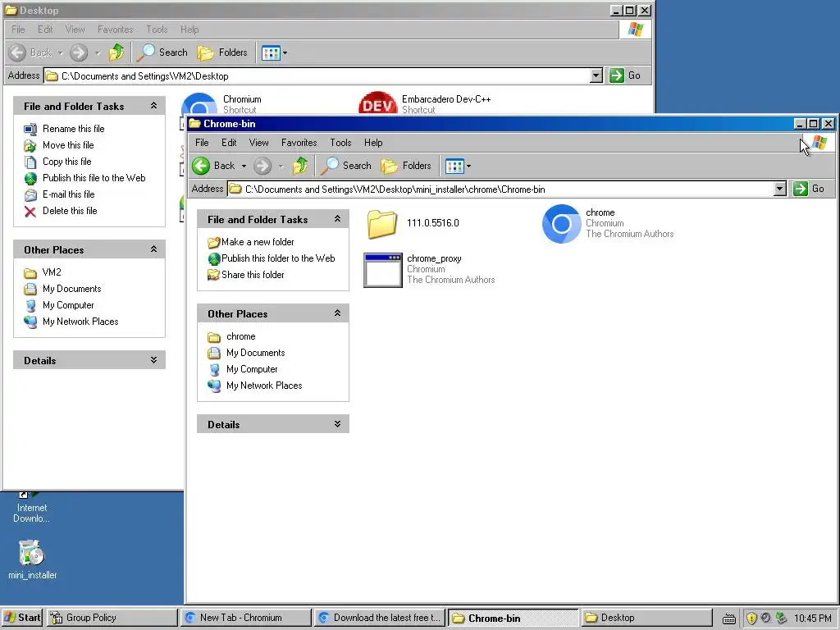Expand Details panel in Chrome-bin window
Image resolution: width=840 pixels, height=630 pixels.
click(337, 424)
